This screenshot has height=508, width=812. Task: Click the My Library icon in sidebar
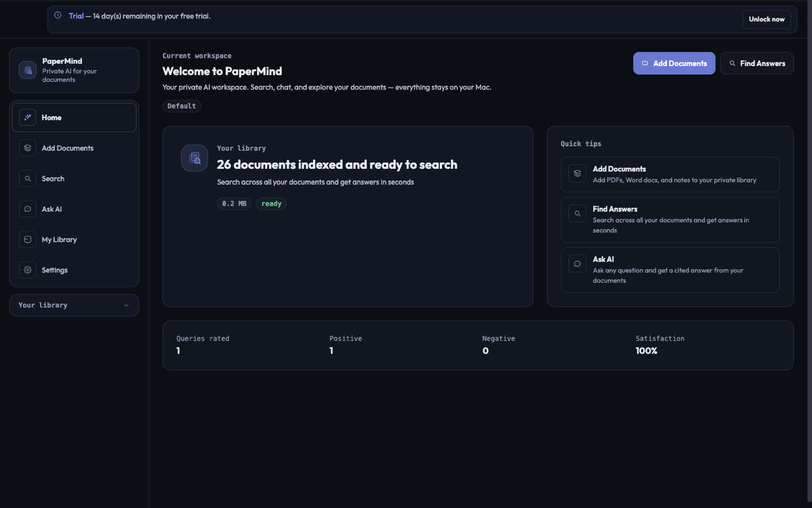(x=27, y=239)
